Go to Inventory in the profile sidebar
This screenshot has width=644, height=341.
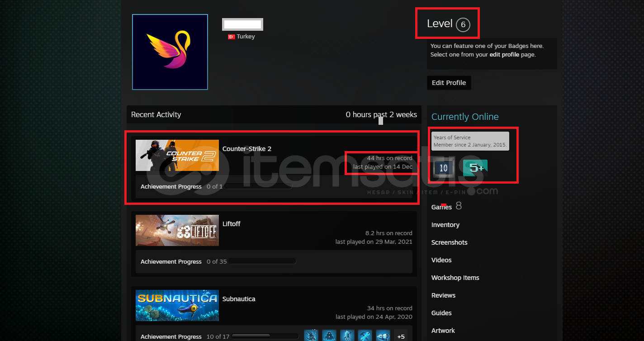click(445, 225)
